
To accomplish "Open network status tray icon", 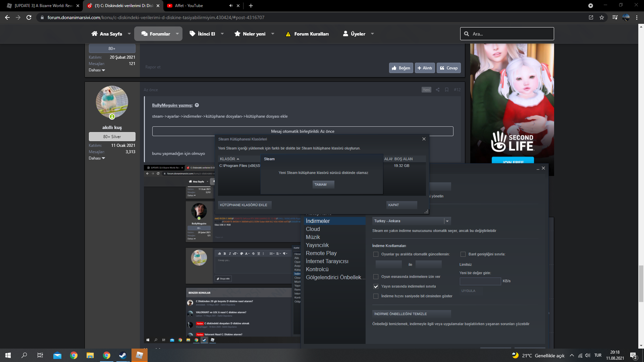I will pos(580,355).
